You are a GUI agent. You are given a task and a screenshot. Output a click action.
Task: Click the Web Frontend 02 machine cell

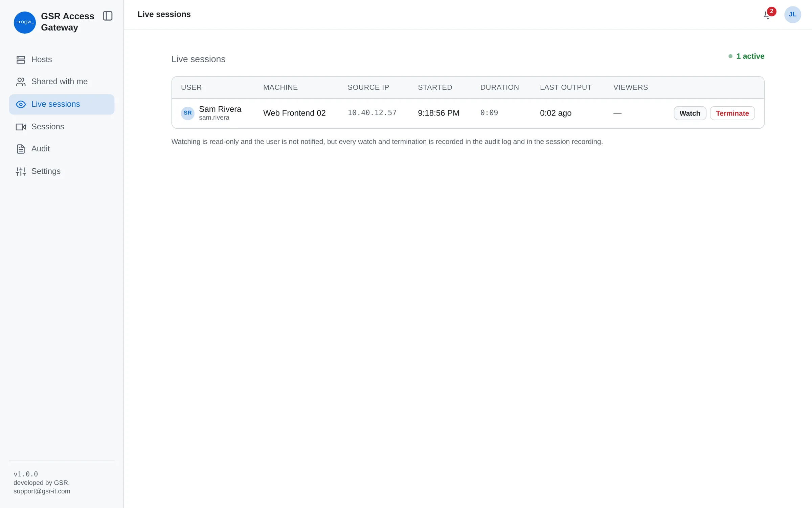click(294, 113)
